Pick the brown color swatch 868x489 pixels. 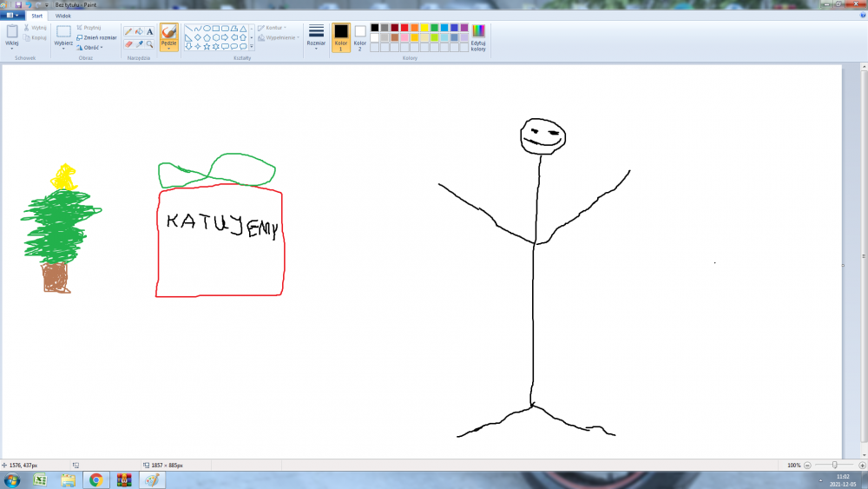pyautogui.click(x=395, y=37)
